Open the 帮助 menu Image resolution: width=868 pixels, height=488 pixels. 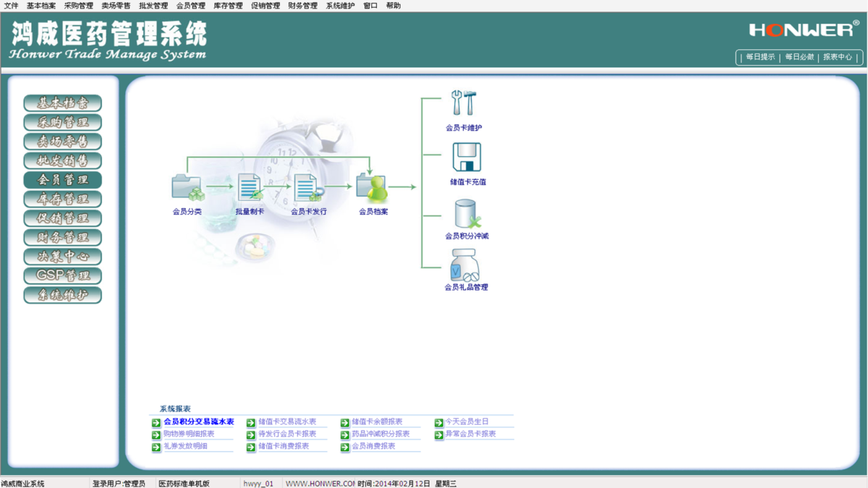[x=393, y=6]
